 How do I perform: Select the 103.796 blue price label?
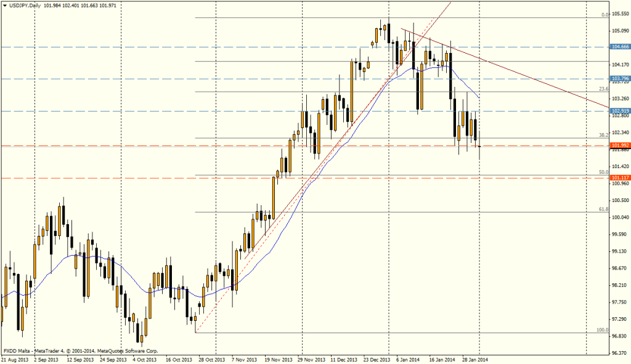(619, 79)
